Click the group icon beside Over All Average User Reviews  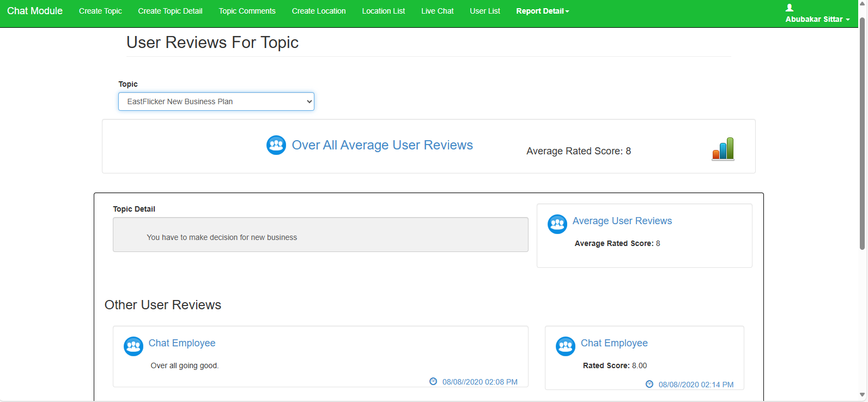pos(276,145)
